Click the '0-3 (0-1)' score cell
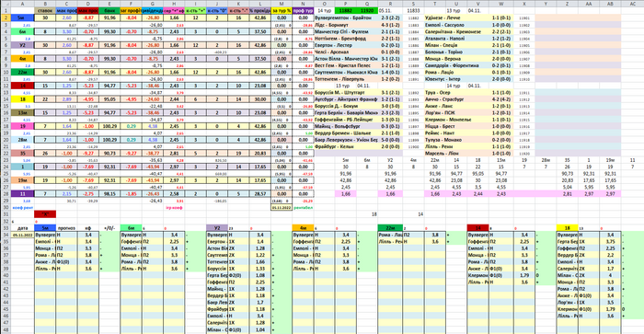Image resolution: width=644 pixels, height=334 pixels. [x=390, y=126]
